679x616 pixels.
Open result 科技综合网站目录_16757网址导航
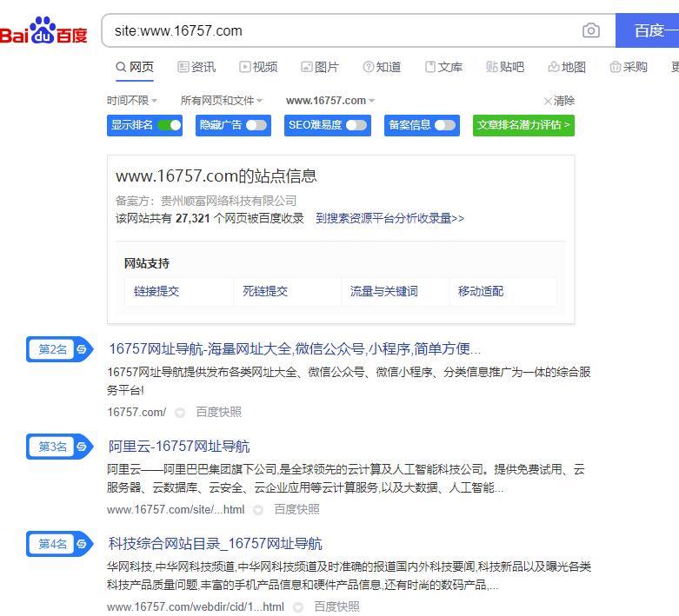pyautogui.click(x=216, y=544)
